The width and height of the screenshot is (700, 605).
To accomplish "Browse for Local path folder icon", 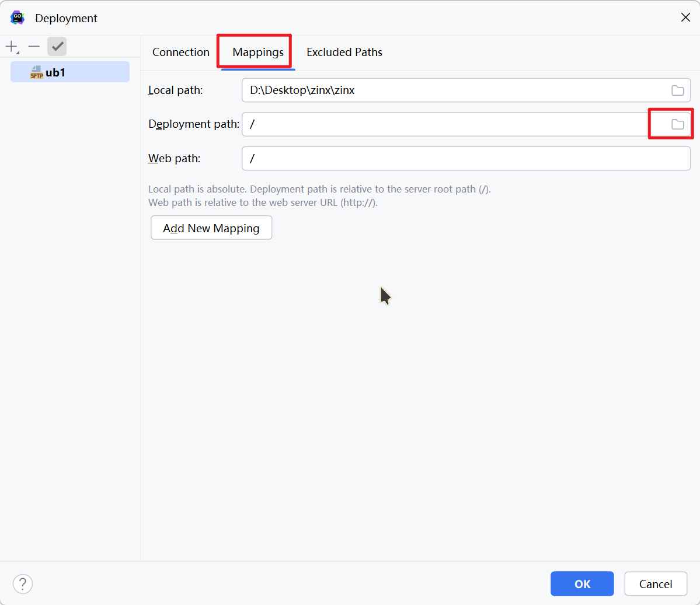I will 678,90.
